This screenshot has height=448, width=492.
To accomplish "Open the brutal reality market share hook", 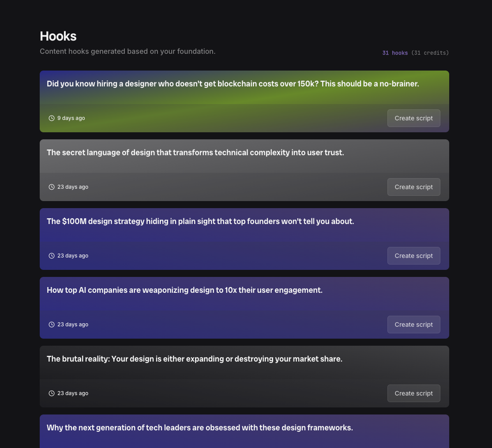I will tap(195, 359).
